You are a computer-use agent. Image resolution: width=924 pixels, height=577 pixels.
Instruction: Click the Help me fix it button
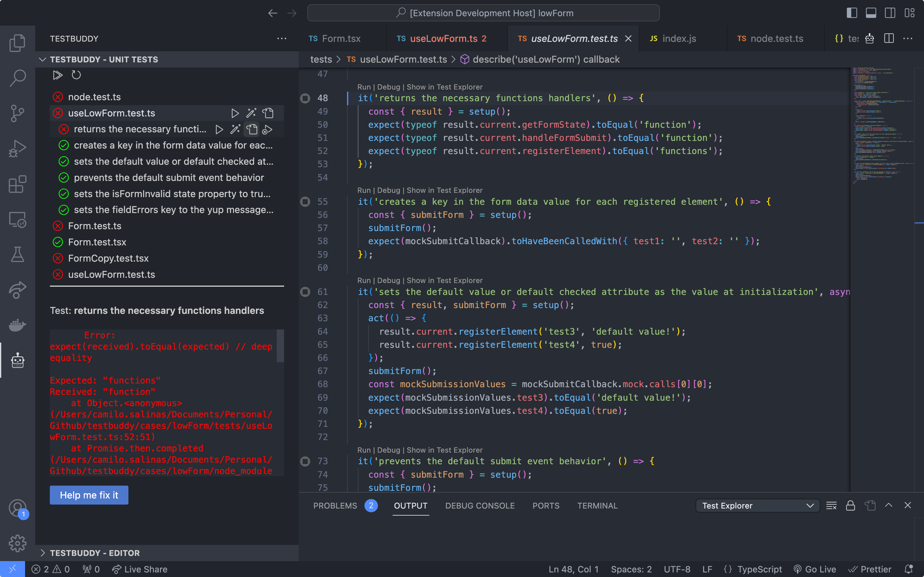coord(89,495)
